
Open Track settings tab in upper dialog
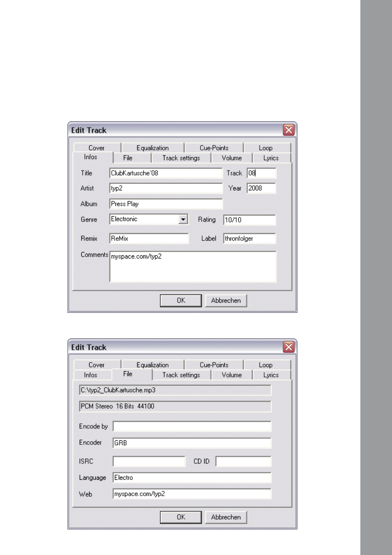coord(181,158)
